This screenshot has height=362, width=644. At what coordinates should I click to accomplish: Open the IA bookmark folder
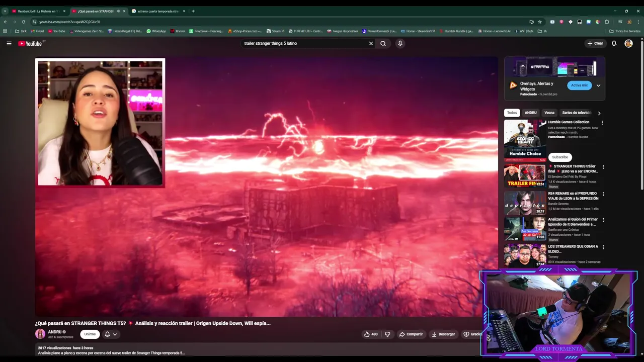[x=542, y=31]
